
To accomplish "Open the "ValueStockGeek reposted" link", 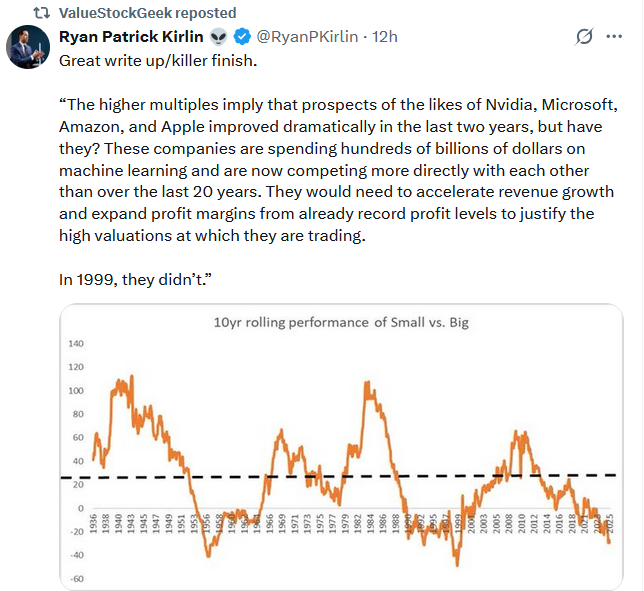I will pos(148,13).
